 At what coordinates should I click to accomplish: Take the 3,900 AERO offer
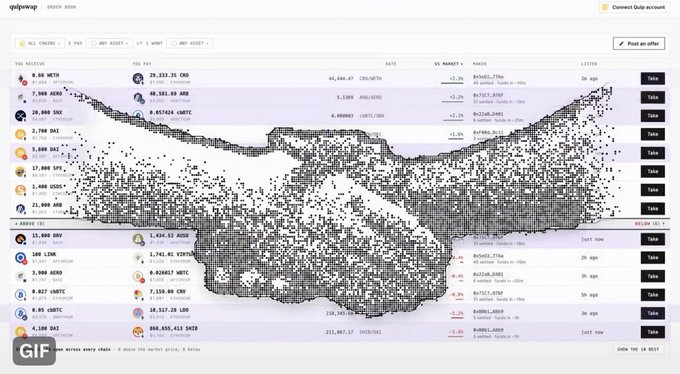coord(653,276)
